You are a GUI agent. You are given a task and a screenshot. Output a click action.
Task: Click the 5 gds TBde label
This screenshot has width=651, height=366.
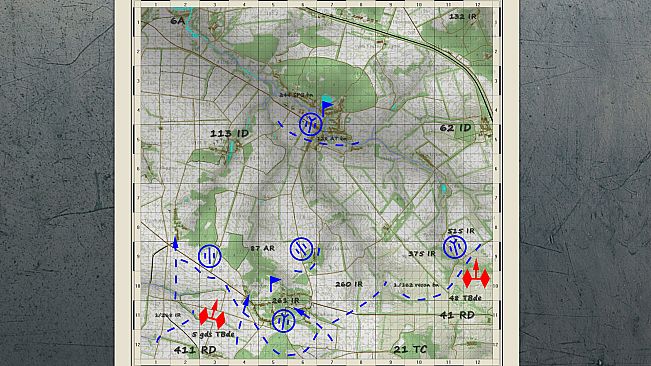pyautogui.click(x=213, y=334)
